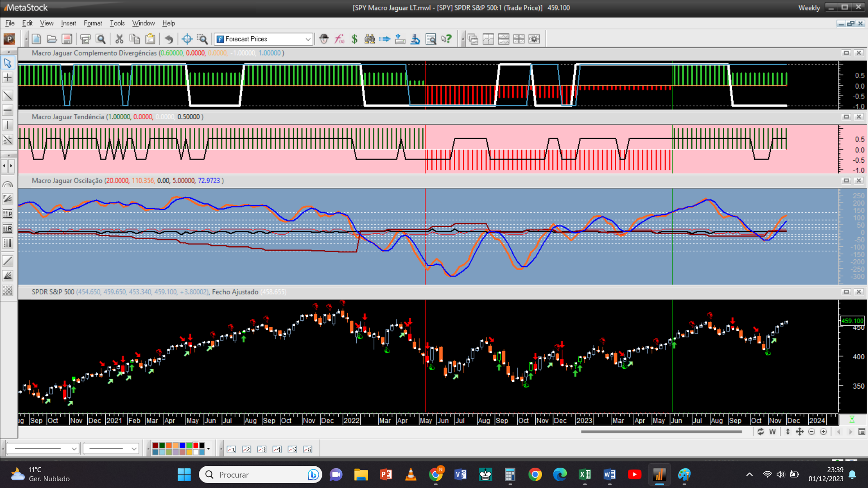Viewport: 868px width, 488px height.
Task: Click the refresh chart icon
Action: point(761,432)
